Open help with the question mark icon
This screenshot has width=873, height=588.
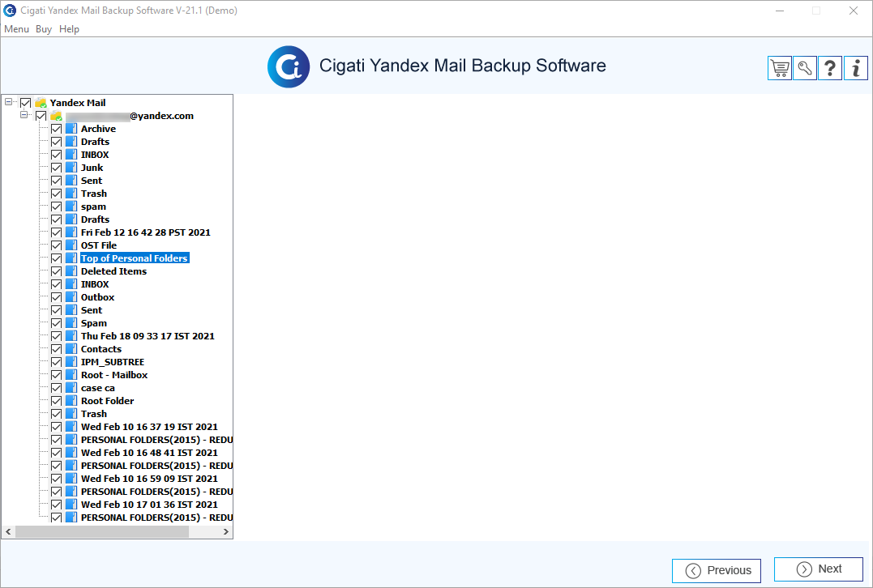[x=830, y=68]
